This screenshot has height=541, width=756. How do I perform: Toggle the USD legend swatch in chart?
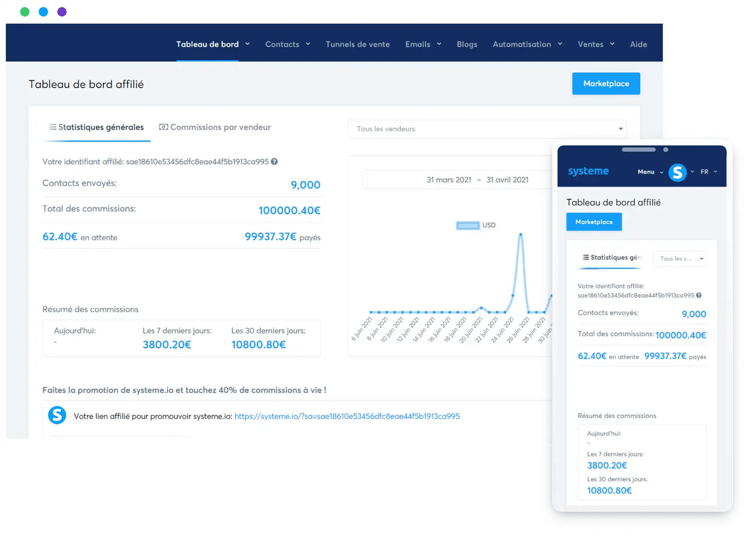click(x=468, y=226)
